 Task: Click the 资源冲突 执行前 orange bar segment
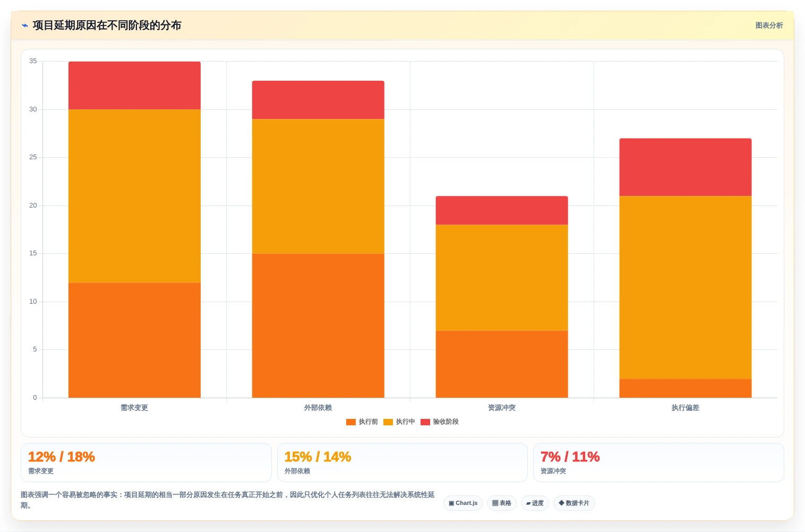pos(502,364)
